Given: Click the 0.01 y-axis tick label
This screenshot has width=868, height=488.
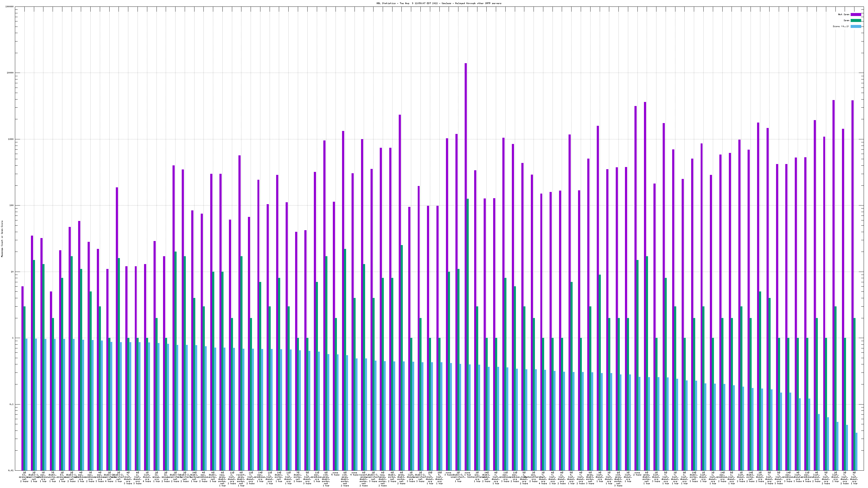Looking at the screenshot, I should click(x=11, y=470).
